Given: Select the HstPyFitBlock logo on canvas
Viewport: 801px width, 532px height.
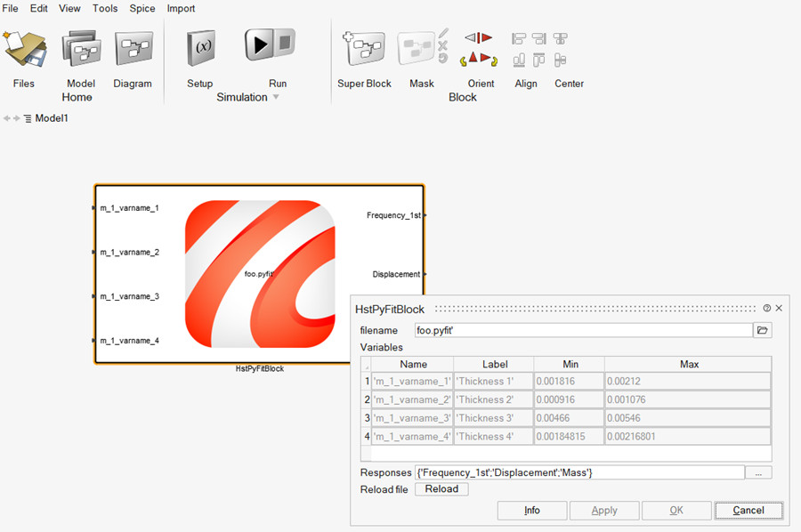Looking at the screenshot, I should tap(259, 274).
